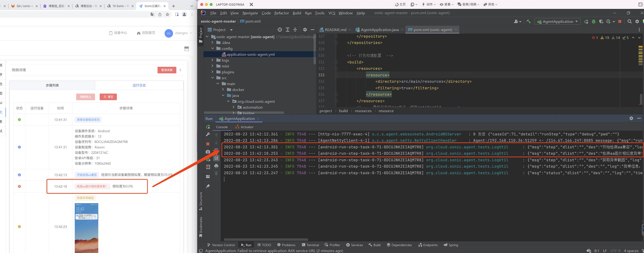The image size is (644, 253).
Task: Open Terminal tool window button
Action: click(310, 245)
